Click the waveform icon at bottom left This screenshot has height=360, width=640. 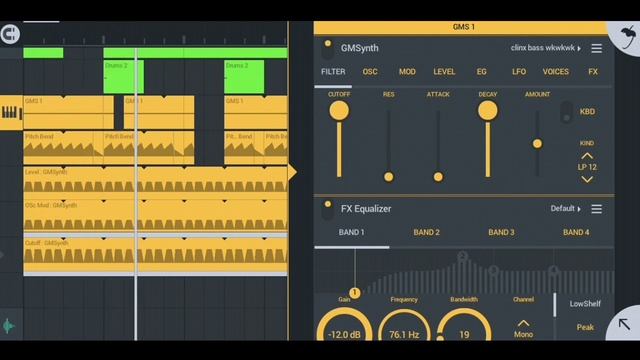click(x=9, y=326)
